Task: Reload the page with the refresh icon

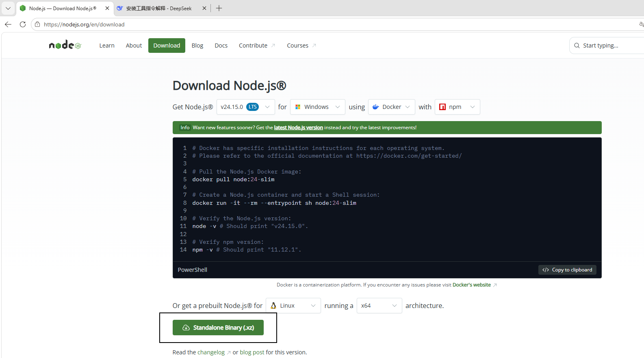Action: [23, 24]
